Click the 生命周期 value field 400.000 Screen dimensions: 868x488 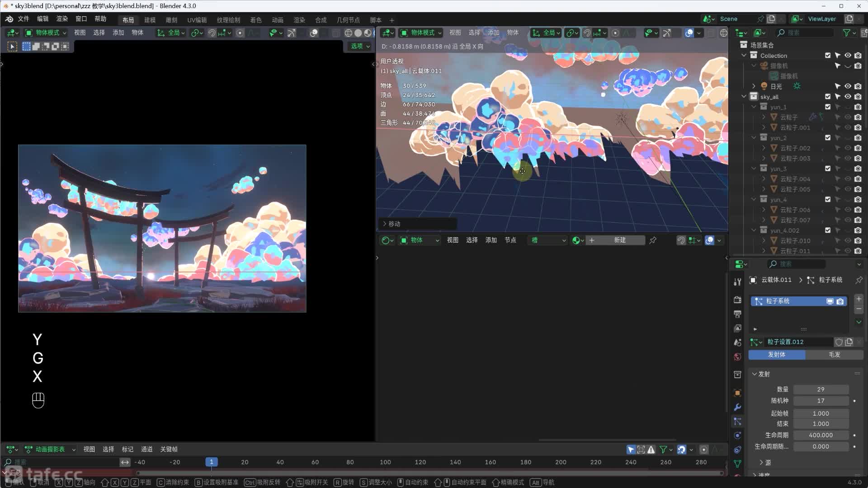pyautogui.click(x=821, y=435)
